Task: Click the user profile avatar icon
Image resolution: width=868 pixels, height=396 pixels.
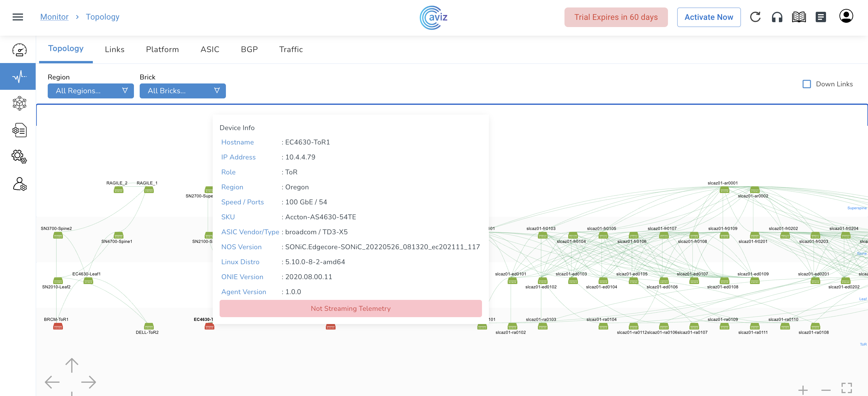Action: (846, 16)
